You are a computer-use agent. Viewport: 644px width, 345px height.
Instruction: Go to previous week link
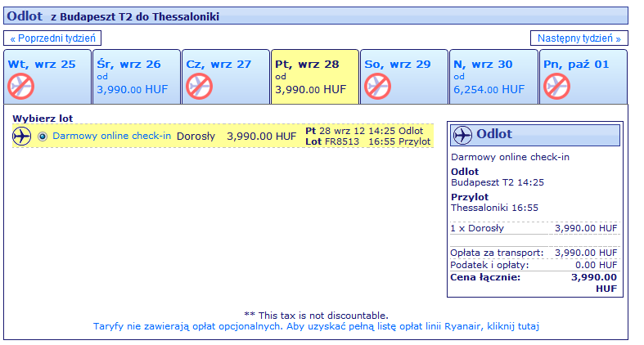point(52,38)
